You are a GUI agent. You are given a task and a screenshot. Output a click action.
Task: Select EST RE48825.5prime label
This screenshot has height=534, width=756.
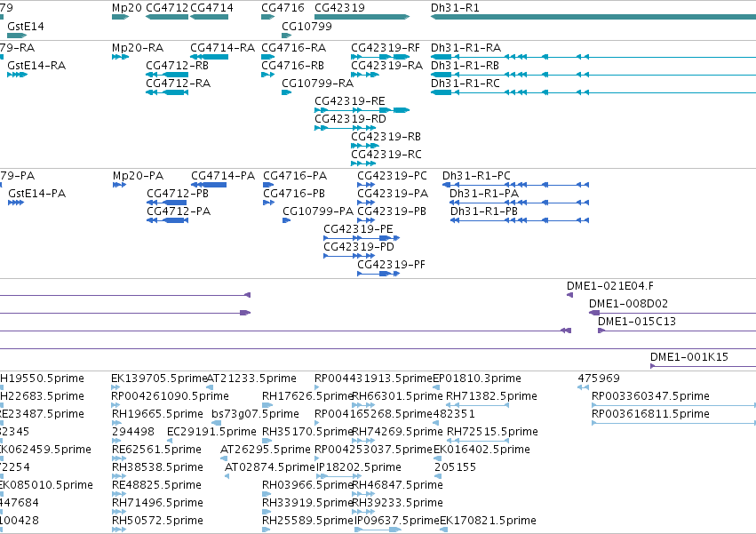156,486
